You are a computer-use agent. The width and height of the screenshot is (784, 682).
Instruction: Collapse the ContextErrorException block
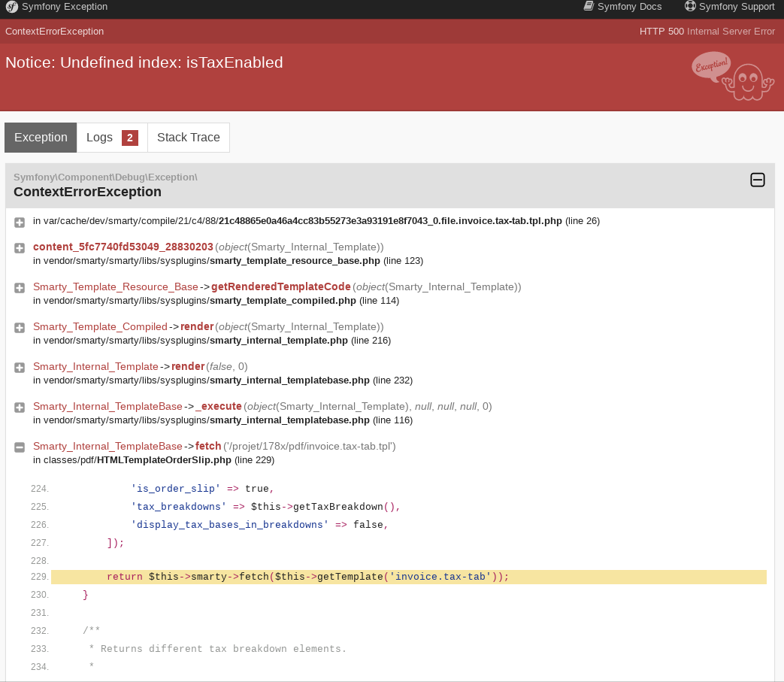coord(758,180)
